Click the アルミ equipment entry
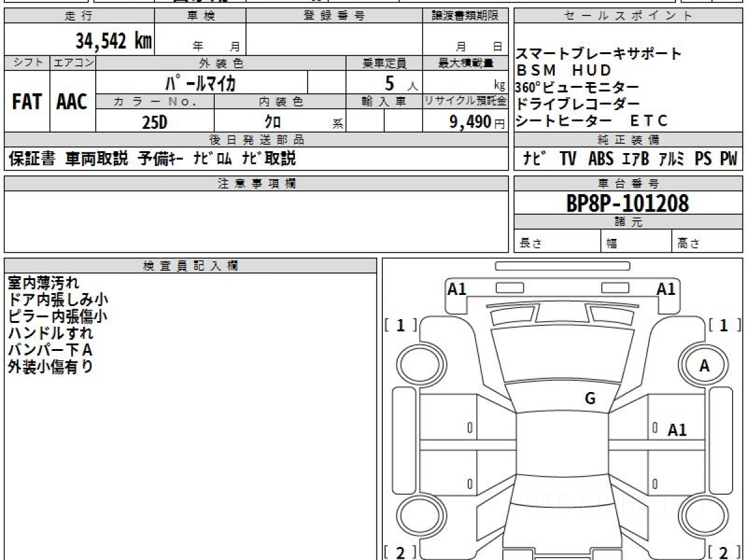Image resolution: width=747 pixels, height=560 pixels. (671, 159)
